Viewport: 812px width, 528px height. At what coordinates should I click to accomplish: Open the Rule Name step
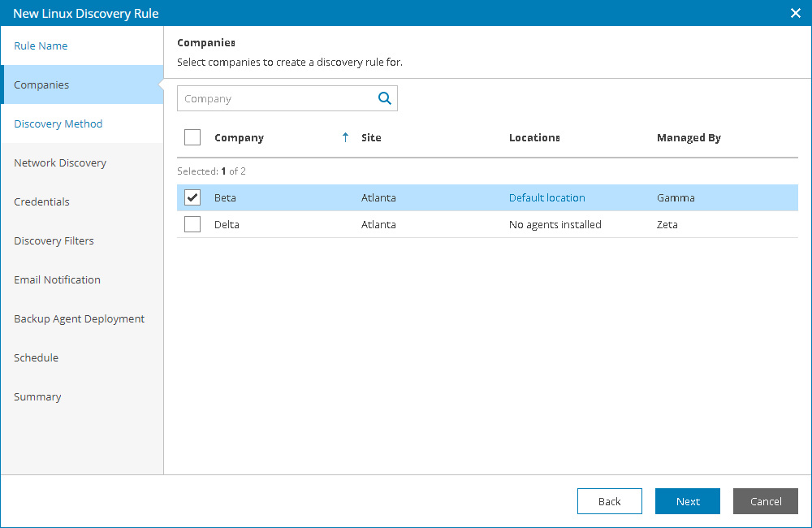[x=41, y=46]
